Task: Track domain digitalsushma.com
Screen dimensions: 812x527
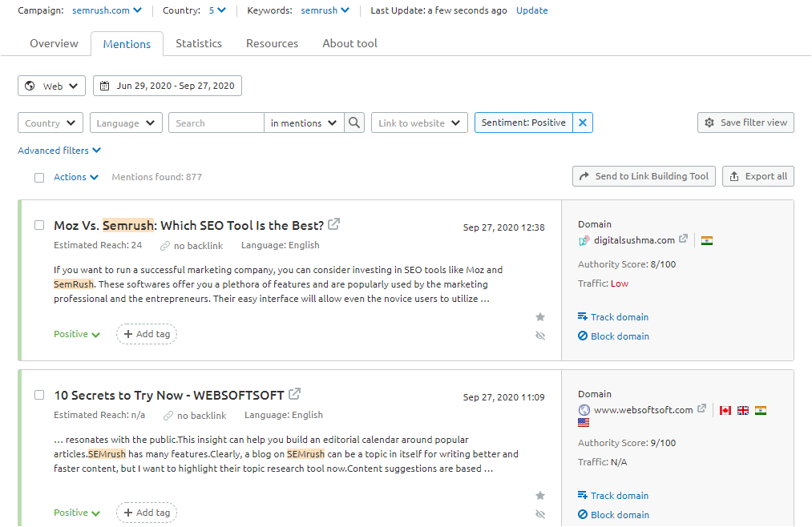Action: pos(613,317)
